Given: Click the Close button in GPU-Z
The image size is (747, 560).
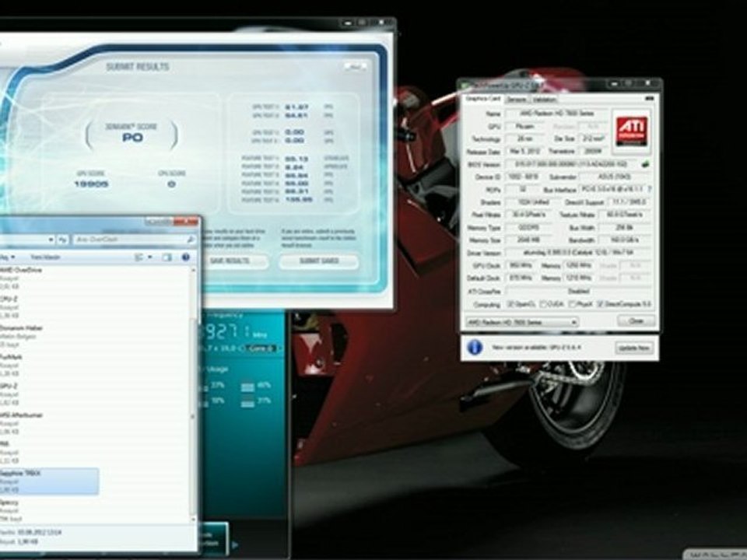Looking at the screenshot, I should click(637, 321).
